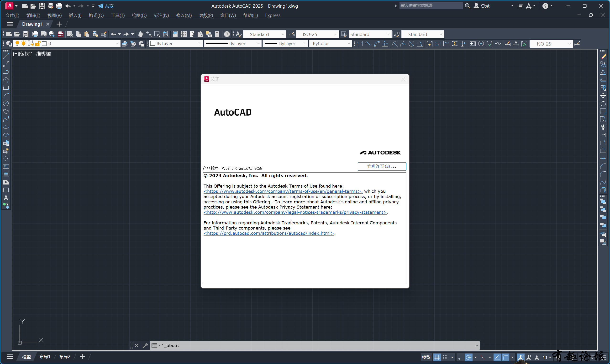The image size is (610, 364).
Task: Expand the application menu A button
Action: [x=11, y=6]
